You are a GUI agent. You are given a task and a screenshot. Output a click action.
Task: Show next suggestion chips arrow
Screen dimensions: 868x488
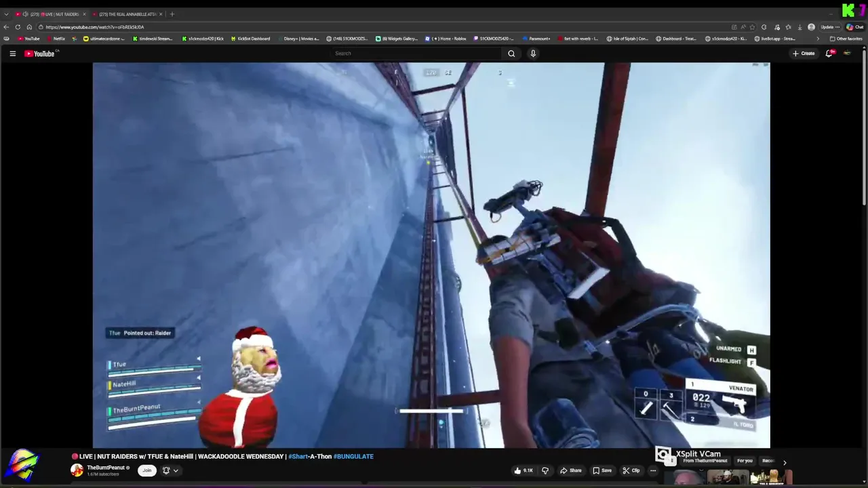[x=785, y=462]
